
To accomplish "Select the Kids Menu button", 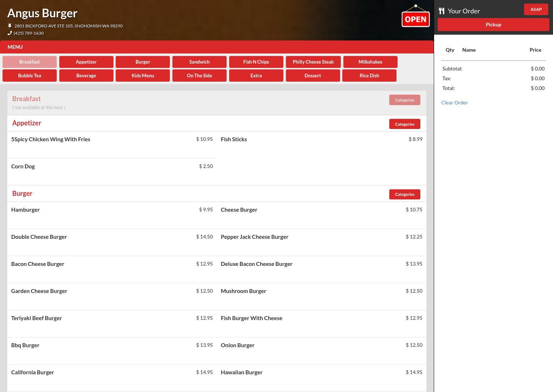I will (143, 76).
